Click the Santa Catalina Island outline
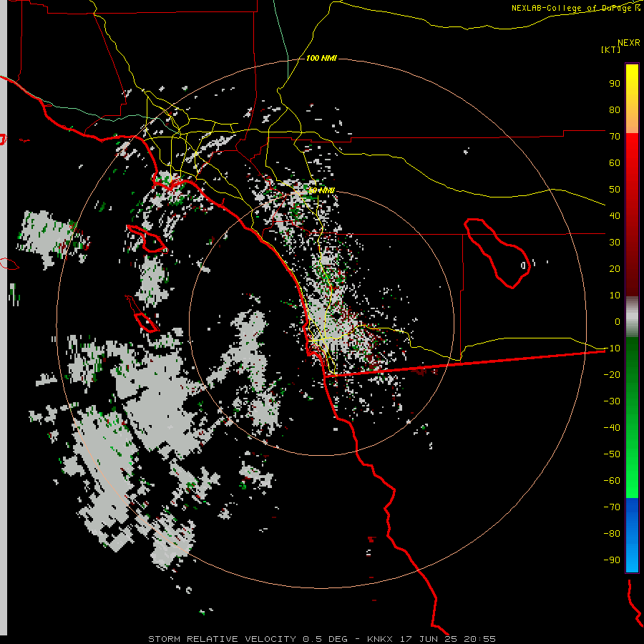The height and width of the screenshot is (644, 644). [147, 238]
